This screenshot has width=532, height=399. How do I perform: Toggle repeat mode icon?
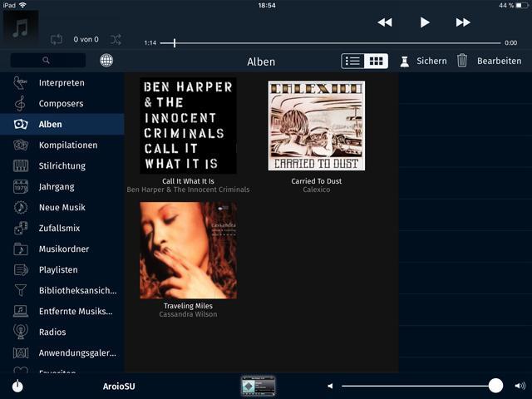(x=57, y=39)
